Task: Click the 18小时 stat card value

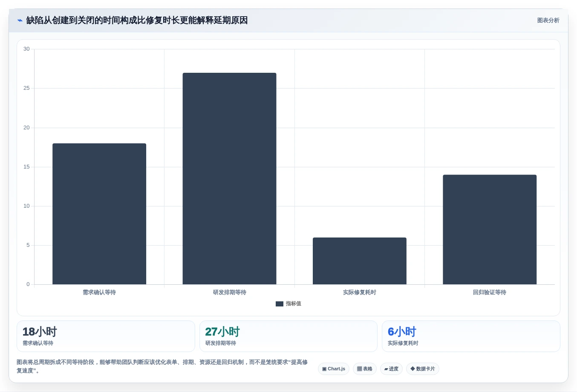Action: pos(40,332)
